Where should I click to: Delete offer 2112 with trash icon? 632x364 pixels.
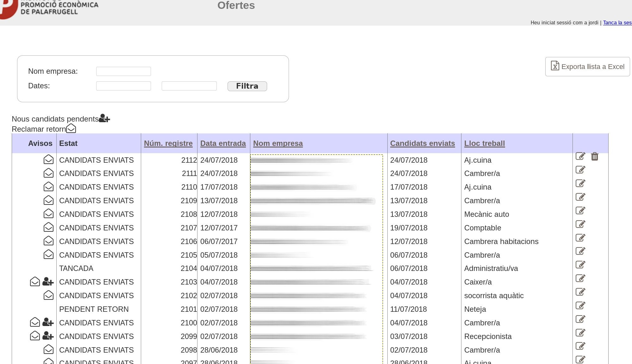point(594,156)
